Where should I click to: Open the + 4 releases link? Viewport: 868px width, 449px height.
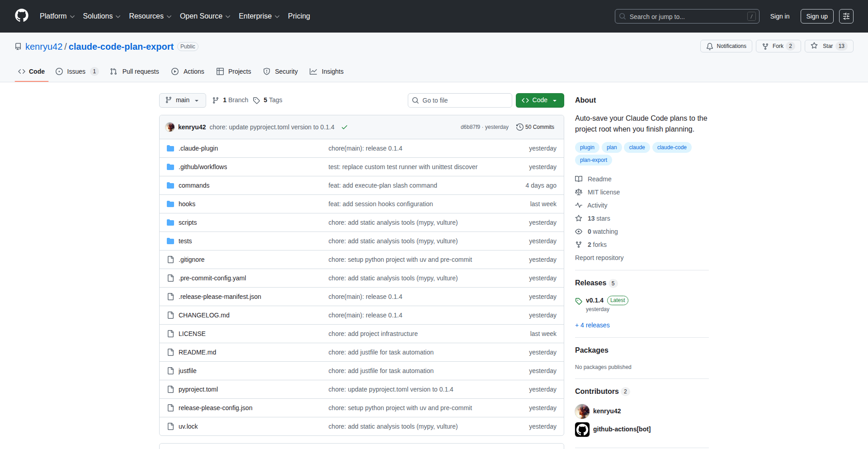592,325
